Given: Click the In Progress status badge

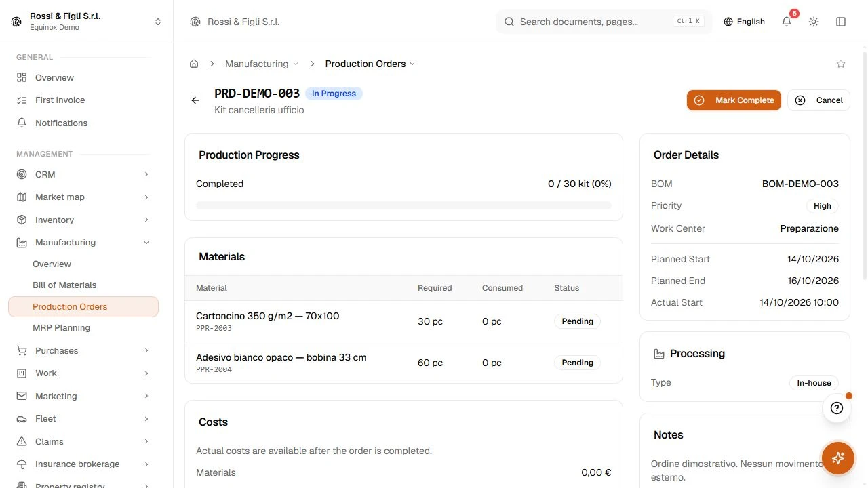Looking at the screenshot, I should (334, 94).
